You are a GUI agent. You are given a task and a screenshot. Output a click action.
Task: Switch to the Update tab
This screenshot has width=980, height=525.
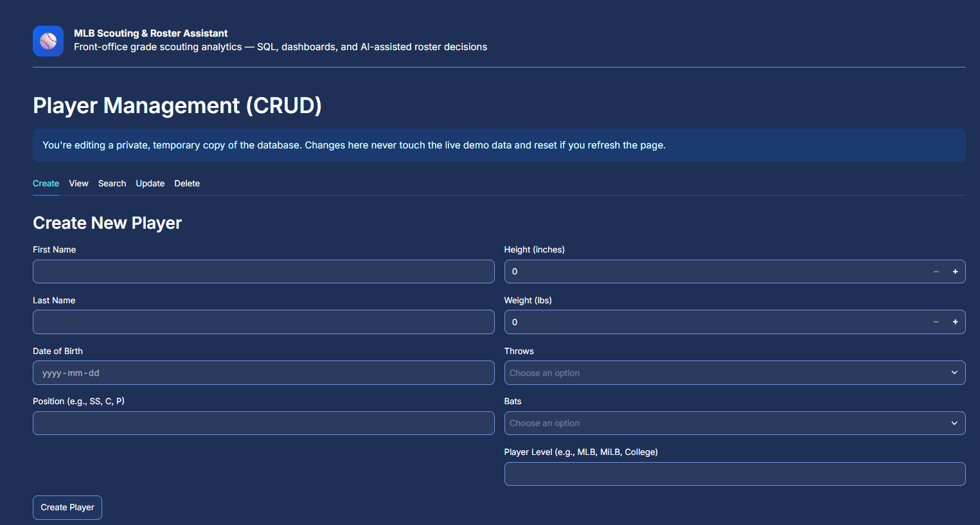(x=150, y=184)
